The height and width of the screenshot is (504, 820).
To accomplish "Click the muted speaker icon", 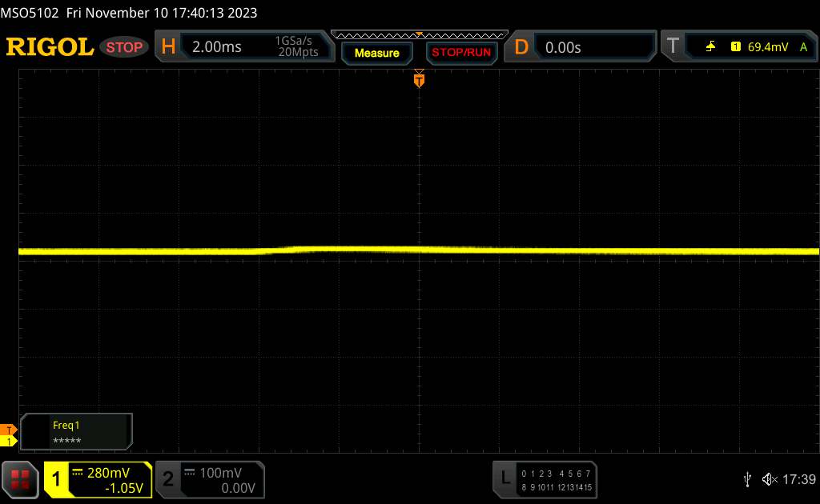I will pyautogui.click(x=769, y=479).
